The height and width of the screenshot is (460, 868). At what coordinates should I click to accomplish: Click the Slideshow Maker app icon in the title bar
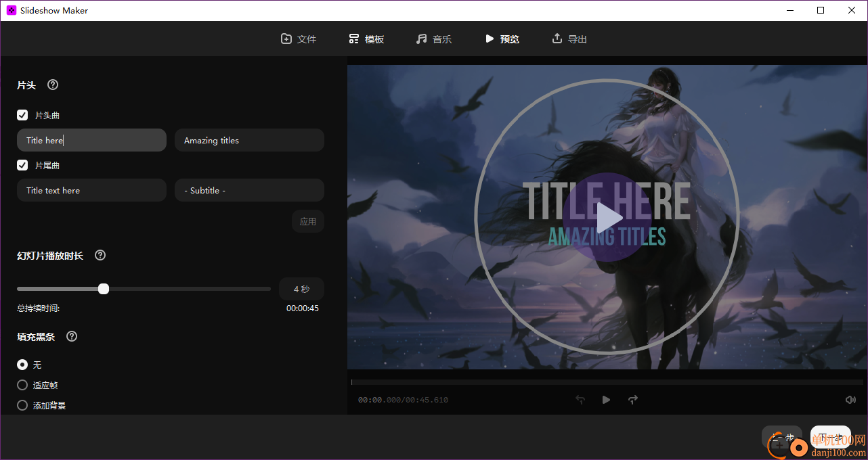[x=12, y=10]
